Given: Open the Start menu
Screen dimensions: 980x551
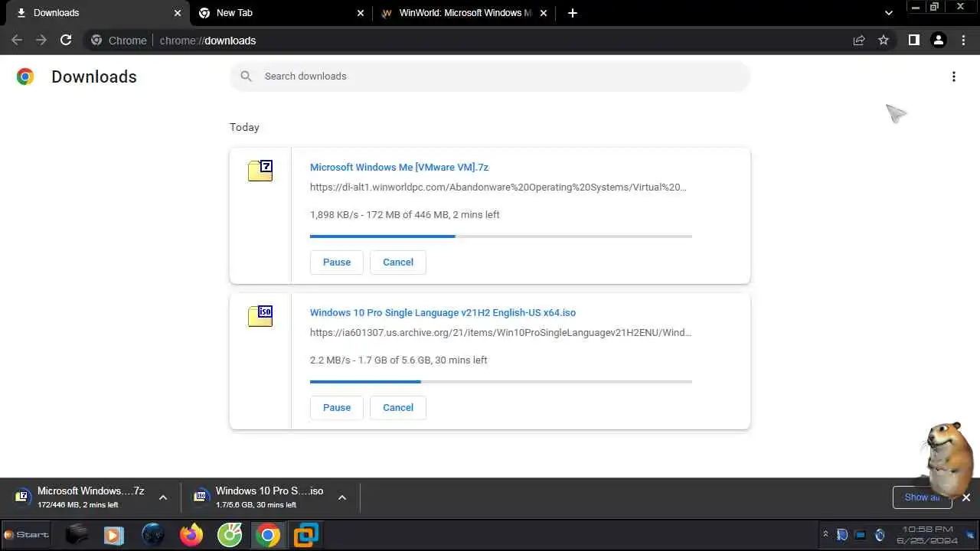Looking at the screenshot, I should pyautogui.click(x=27, y=534).
